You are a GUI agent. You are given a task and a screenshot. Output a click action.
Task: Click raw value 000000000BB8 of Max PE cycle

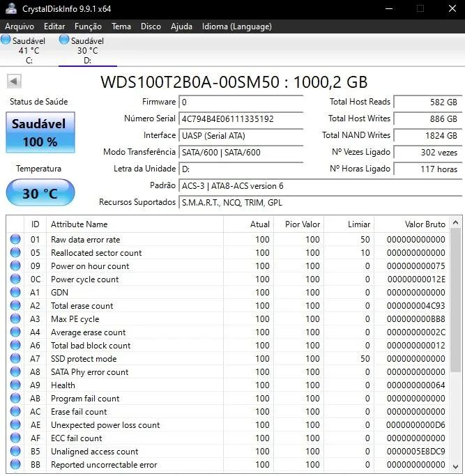pos(416,319)
